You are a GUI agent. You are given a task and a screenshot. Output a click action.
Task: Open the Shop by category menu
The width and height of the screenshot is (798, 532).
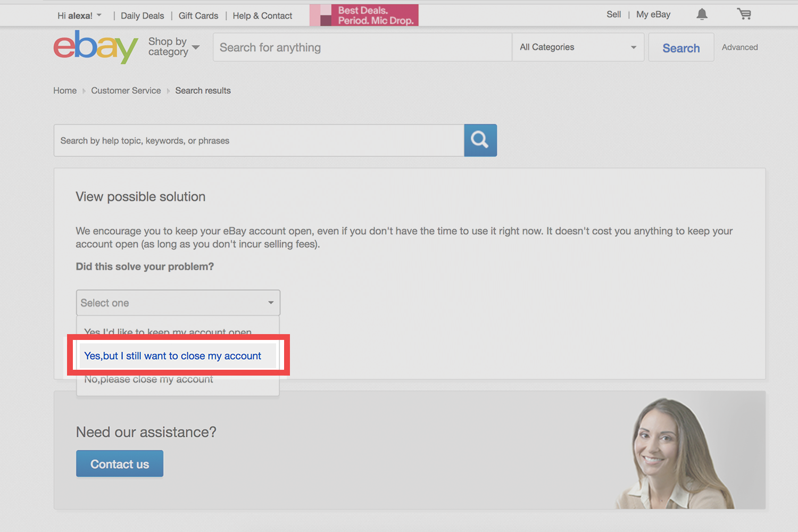click(173, 47)
